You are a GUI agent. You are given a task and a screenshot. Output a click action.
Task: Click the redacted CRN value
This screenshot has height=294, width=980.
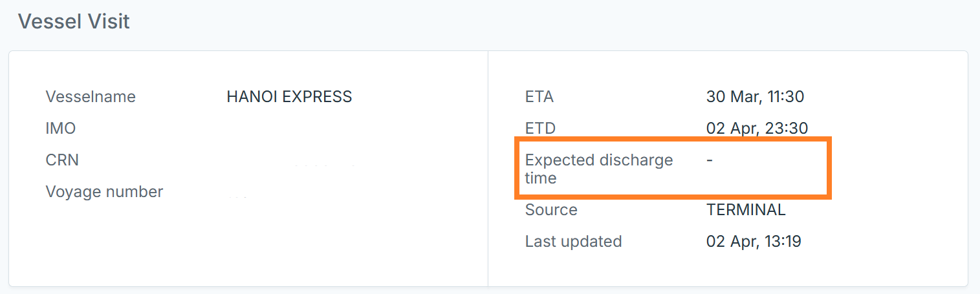tap(323, 165)
